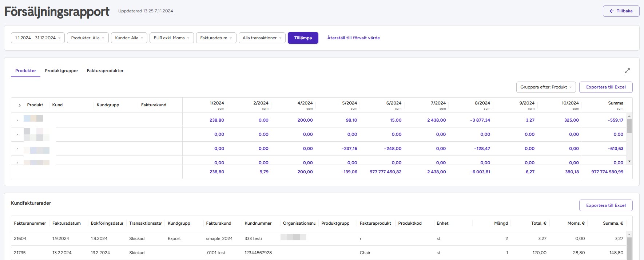Switch to the Produkter tab
This screenshot has width=644, height=260.
(x=25, y=71)
